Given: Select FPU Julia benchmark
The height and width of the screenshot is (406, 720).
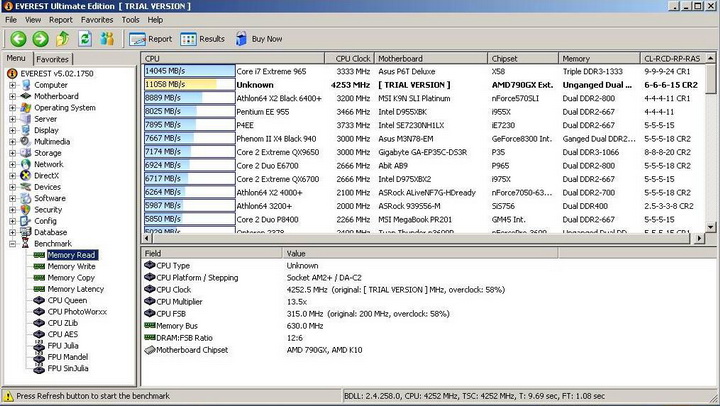Looking at the screenshot, I should click(63, 345).
